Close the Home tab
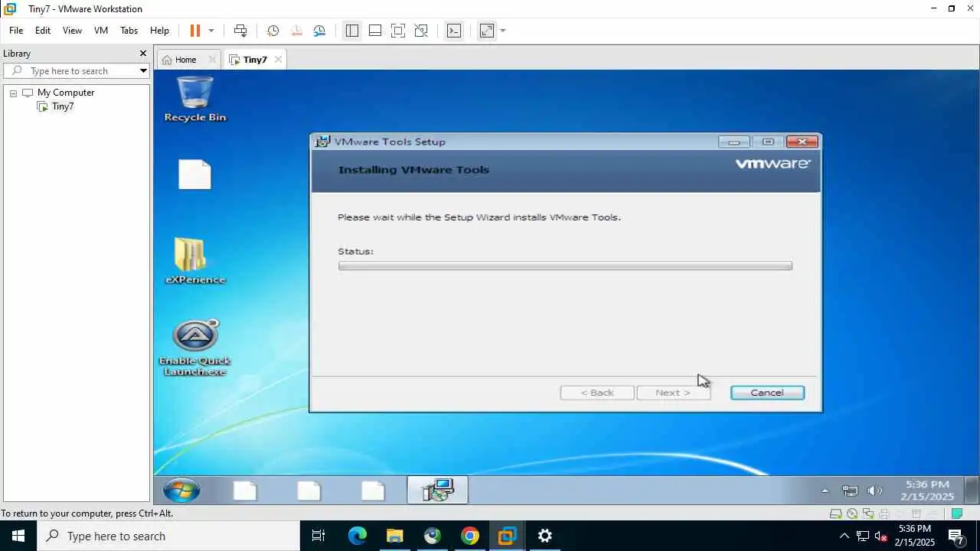This screenshot has height=551, width=980. (x=212, y=60)
